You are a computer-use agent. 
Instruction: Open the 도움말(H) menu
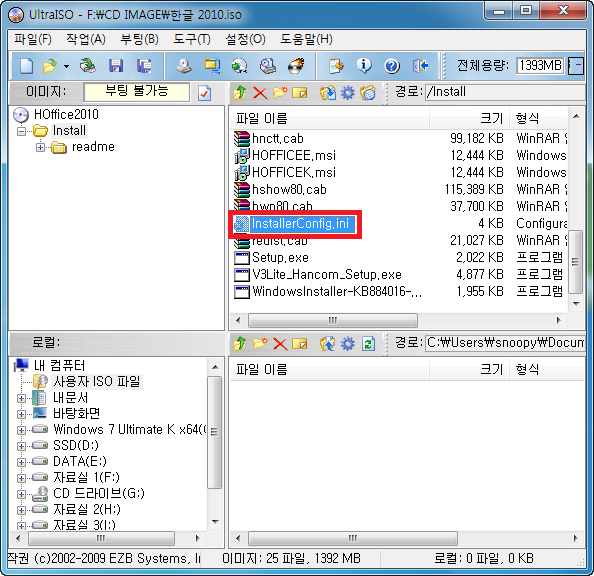pos(306,39)
